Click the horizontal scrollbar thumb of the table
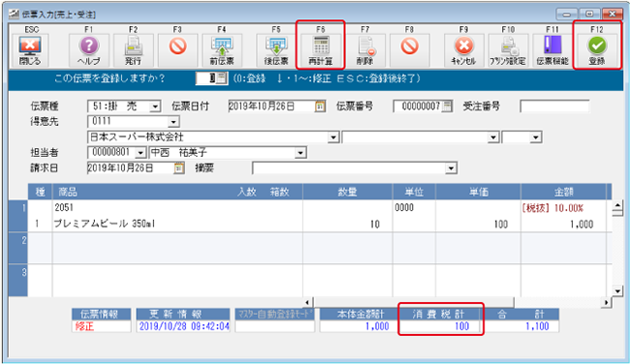 tap(414, 302)
